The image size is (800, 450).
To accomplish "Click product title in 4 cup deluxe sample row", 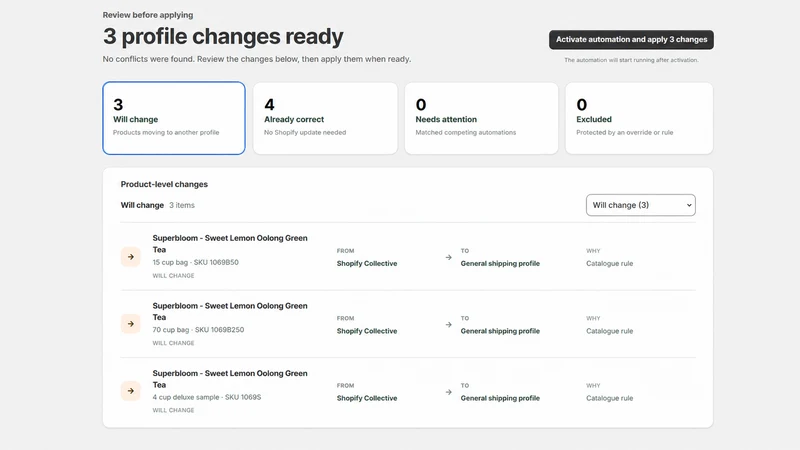I will pos(230,379).
